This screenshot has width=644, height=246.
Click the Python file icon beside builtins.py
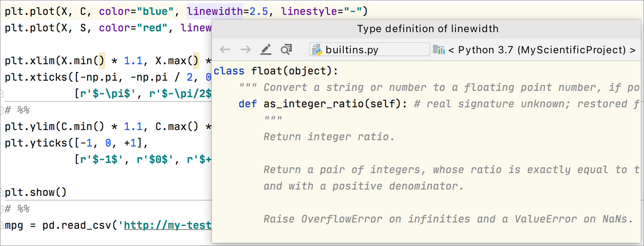[x=317, y=50]
